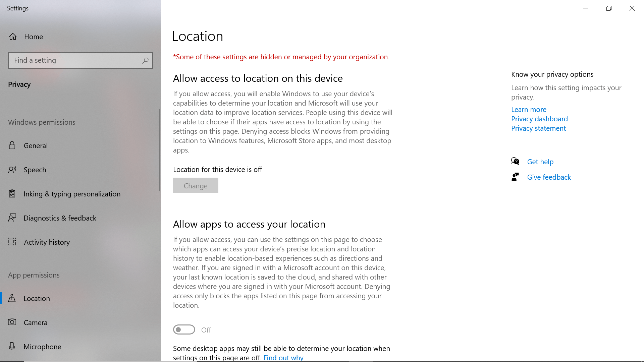Click the Find a setting field
Image resolution: width=644 pixels, height=362 pixels.
coord(75,60)
